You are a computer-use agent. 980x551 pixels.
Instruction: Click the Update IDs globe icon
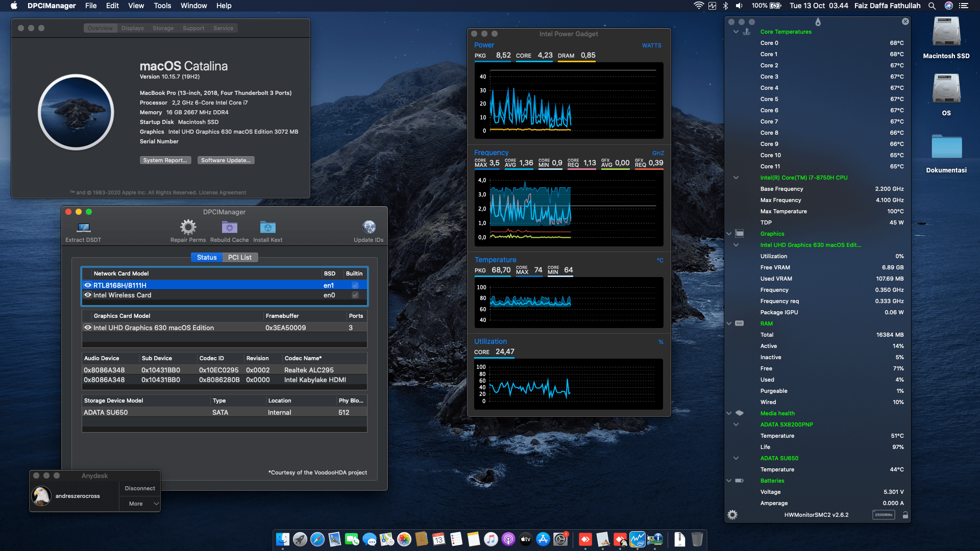pos(369,227)
